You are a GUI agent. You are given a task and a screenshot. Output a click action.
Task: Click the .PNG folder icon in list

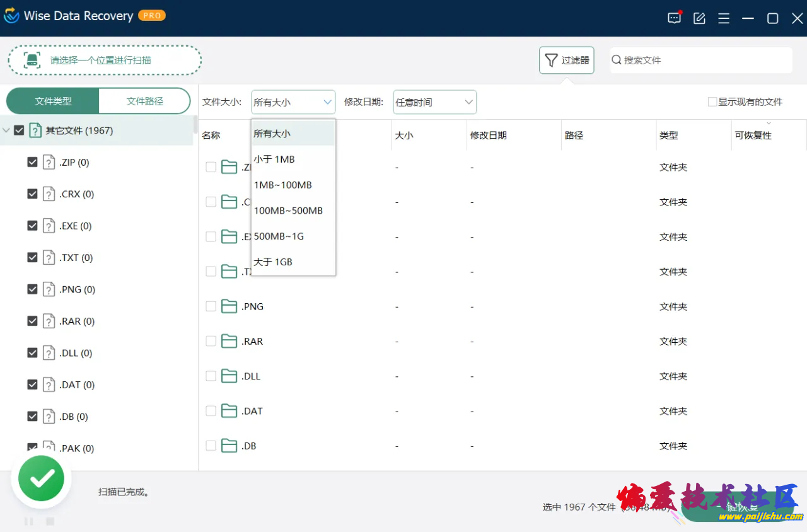229,306
